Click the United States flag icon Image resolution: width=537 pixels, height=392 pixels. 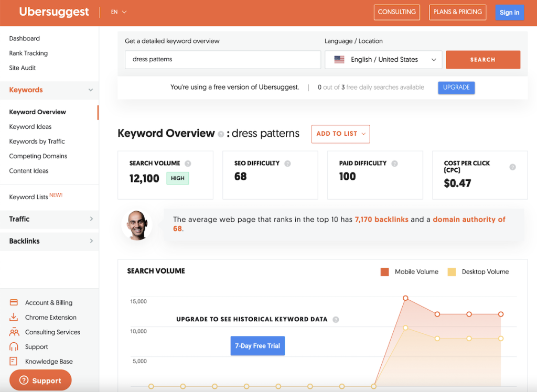pyautogui.click(x=339, y=59)
